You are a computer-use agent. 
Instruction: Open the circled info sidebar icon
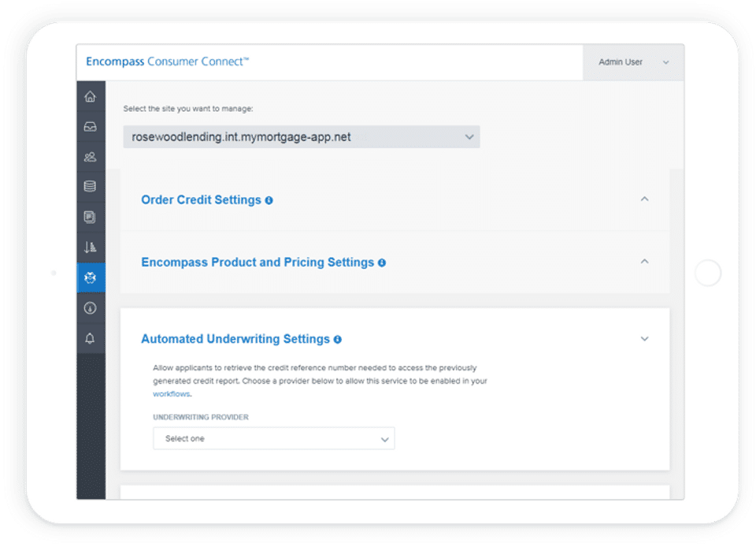coord(90,307)
